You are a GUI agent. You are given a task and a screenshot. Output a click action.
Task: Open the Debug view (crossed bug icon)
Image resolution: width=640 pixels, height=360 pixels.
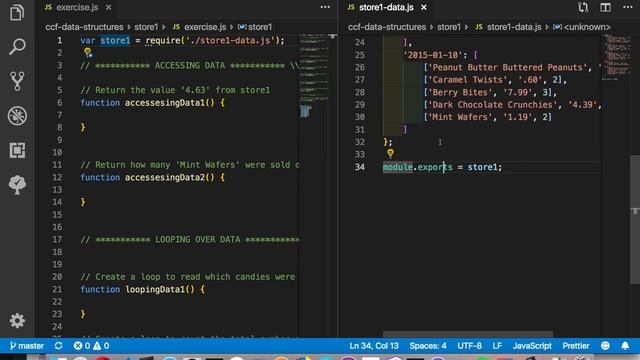tap(17, 116)
